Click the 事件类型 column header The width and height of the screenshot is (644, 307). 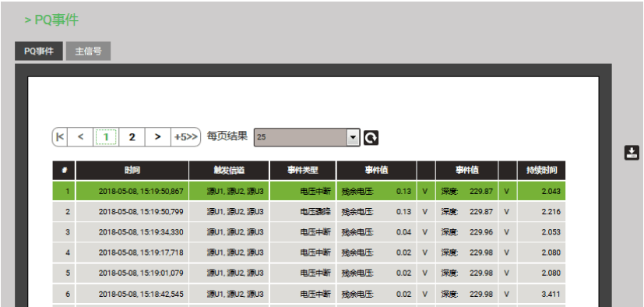tap(303, 170)
